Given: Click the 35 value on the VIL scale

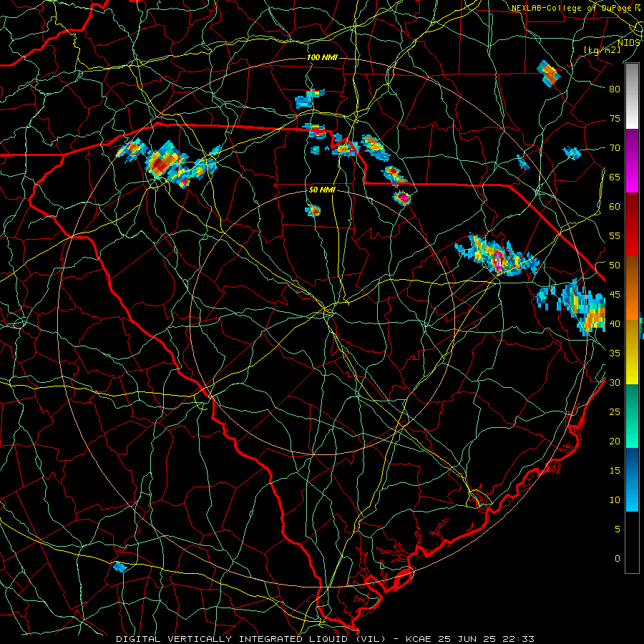Looking at the screenshot, I should tap(615, 353).
